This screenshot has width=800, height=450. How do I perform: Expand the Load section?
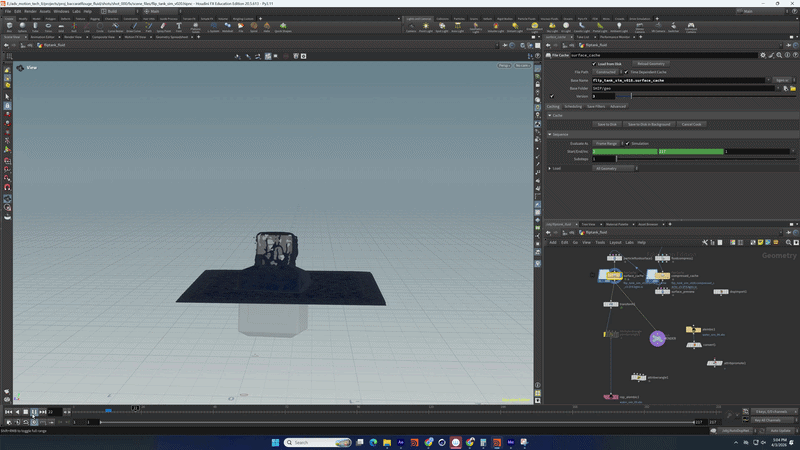(x=549, y=168)
